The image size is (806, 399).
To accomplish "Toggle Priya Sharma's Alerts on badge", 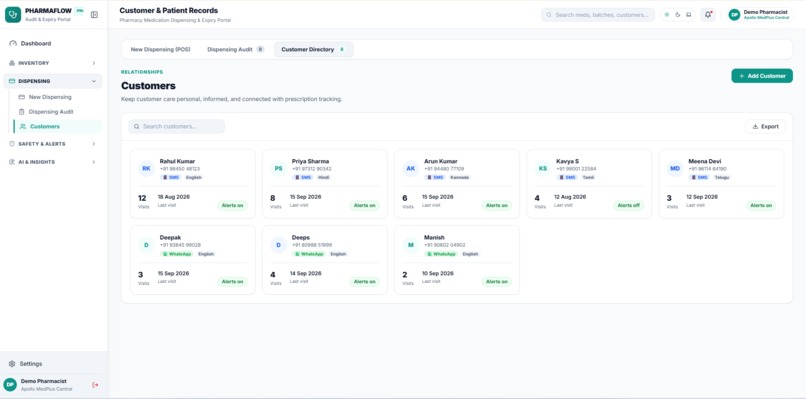I will [364, 205].
